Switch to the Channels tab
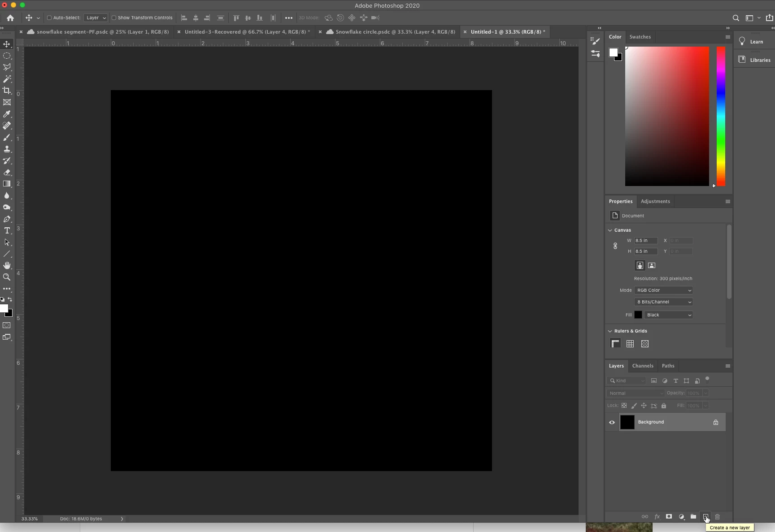 click(x=643, y=366)
